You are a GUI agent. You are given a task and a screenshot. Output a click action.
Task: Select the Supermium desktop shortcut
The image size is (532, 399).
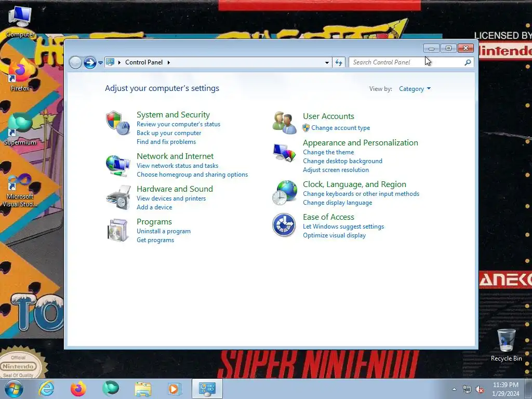[20, 129]
